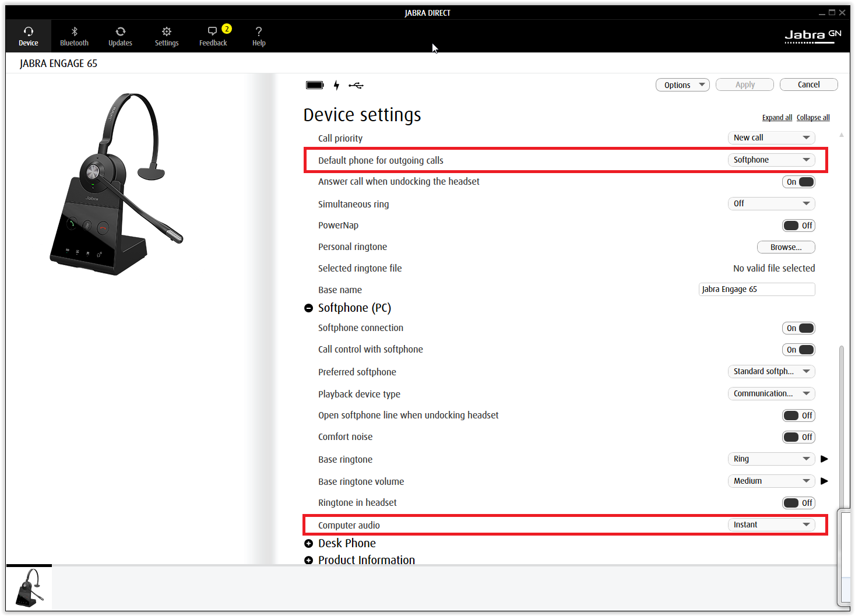855x616 pixels.
Task: Open Feedback with notification badge
Action: [x=213, y=35]
